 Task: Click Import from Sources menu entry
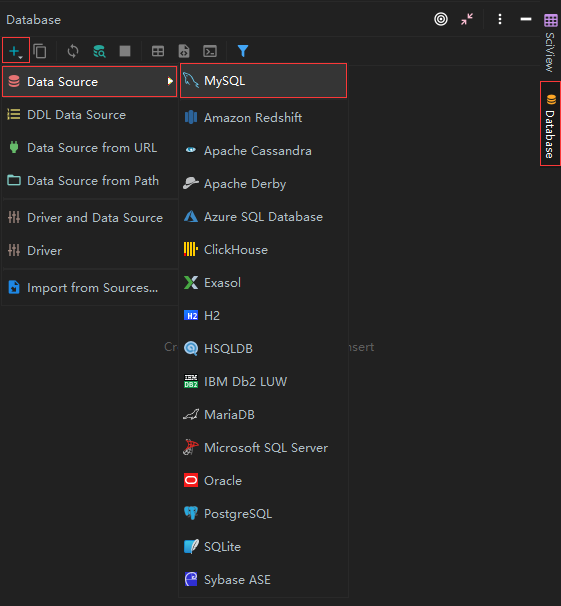tap(90, 288)
